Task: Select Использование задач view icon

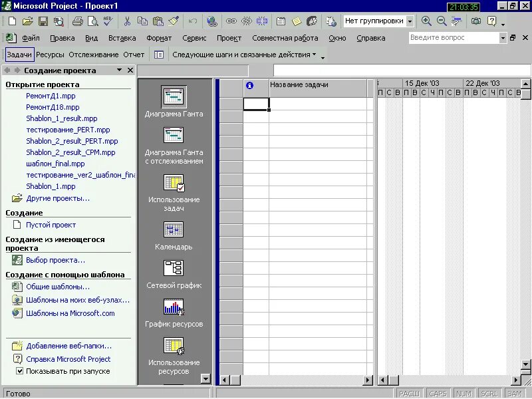Action: point(174,182)
